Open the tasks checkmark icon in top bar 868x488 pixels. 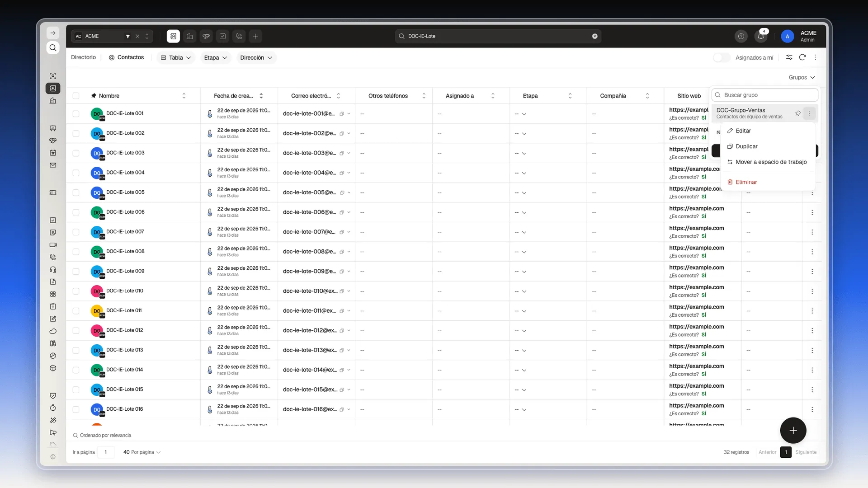223,36
